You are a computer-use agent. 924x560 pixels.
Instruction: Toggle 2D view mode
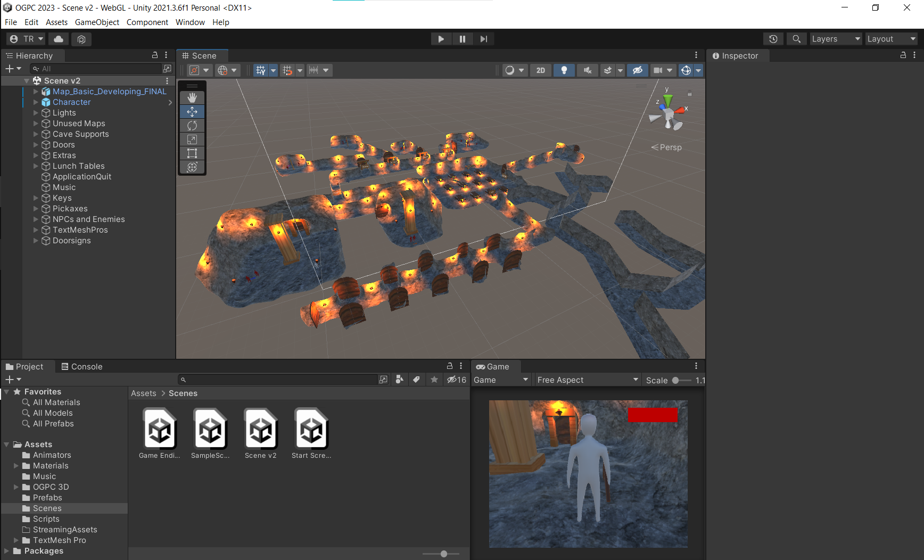[x=540, y=70]
